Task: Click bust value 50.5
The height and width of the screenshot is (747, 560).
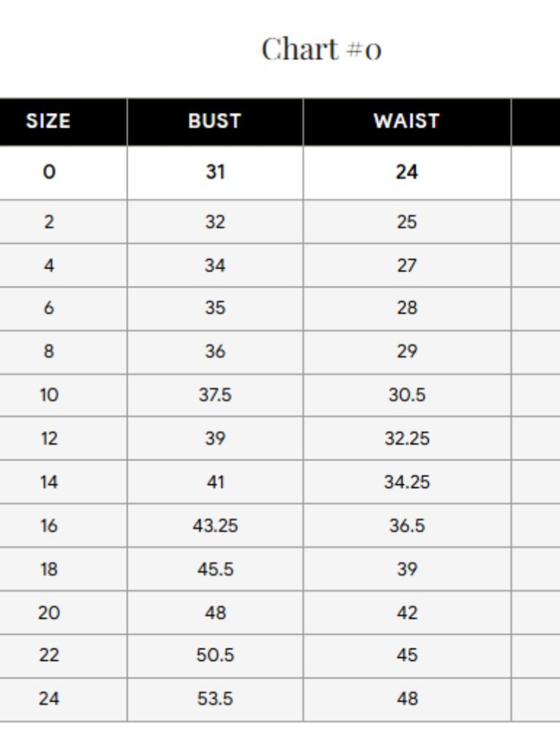Action: tap(215, 655)
